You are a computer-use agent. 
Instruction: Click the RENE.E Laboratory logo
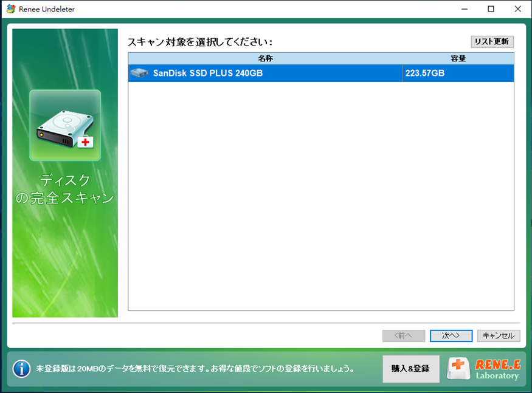[x=484, y=369]
